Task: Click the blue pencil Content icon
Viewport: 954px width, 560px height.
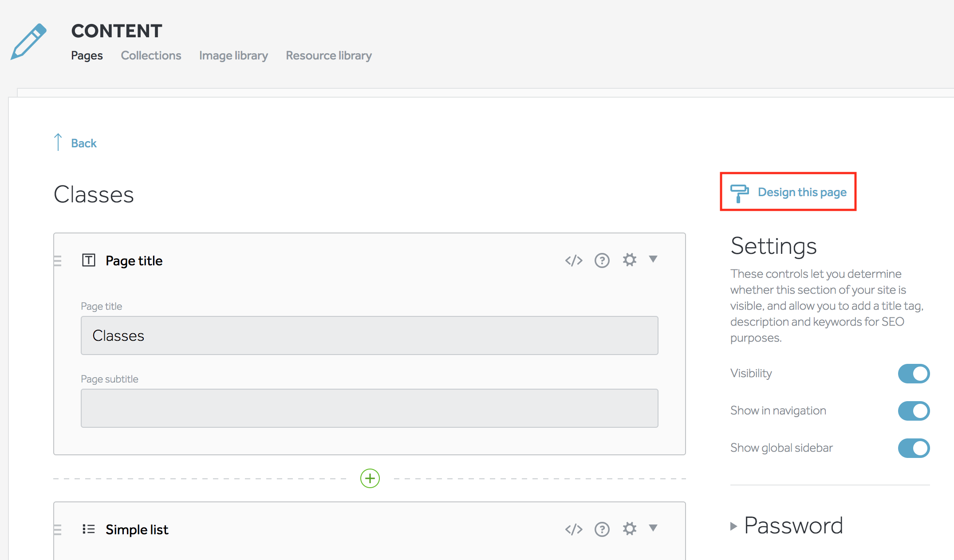Action: (28, 42)
